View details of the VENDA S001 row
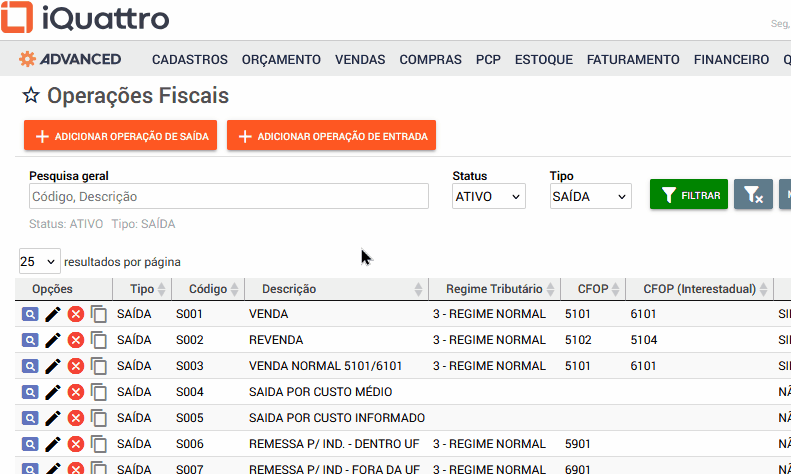The image size is (791, 474). click(x=29, y=314)
